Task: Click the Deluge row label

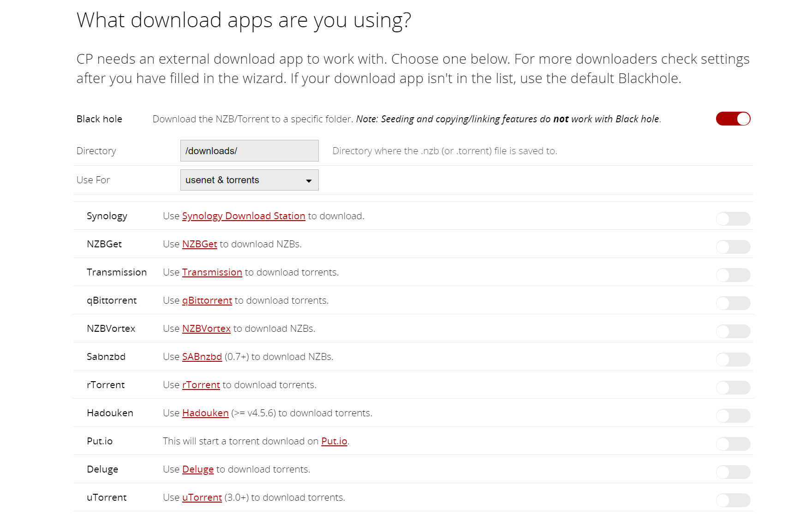Action: [102, 469]
